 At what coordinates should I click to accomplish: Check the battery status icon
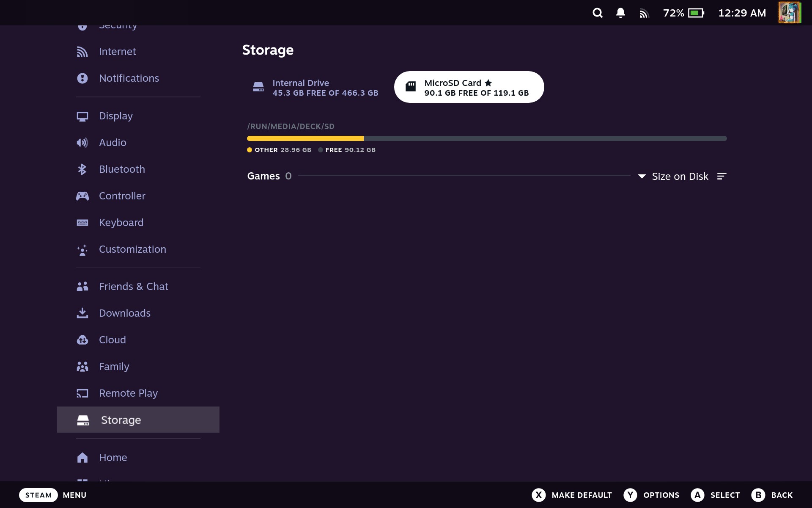[x=696, y=13]
